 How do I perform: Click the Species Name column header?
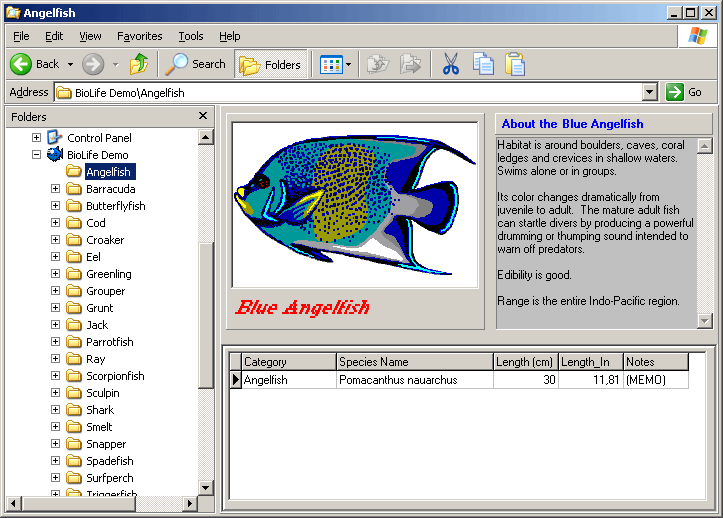(x=415, y=362)
